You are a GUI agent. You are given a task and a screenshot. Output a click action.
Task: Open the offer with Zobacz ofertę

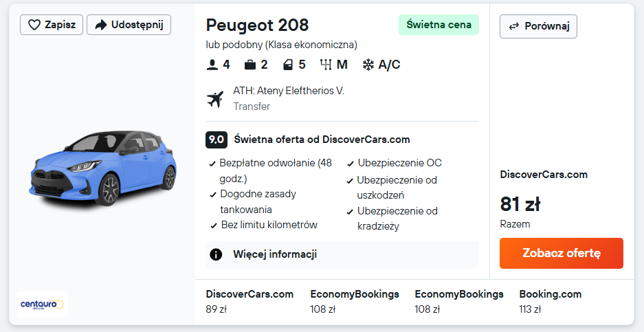(562, 253)
